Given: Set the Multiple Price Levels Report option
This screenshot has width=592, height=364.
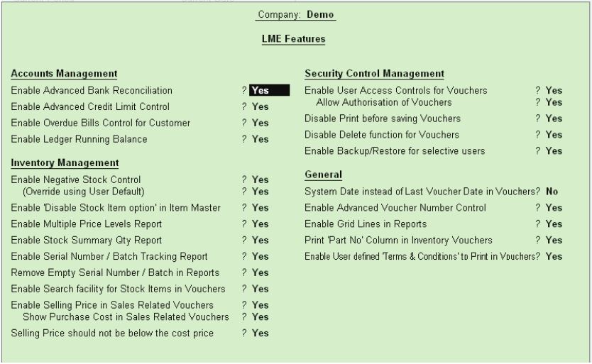Looking at the screenshot, I should pos(261,224).
